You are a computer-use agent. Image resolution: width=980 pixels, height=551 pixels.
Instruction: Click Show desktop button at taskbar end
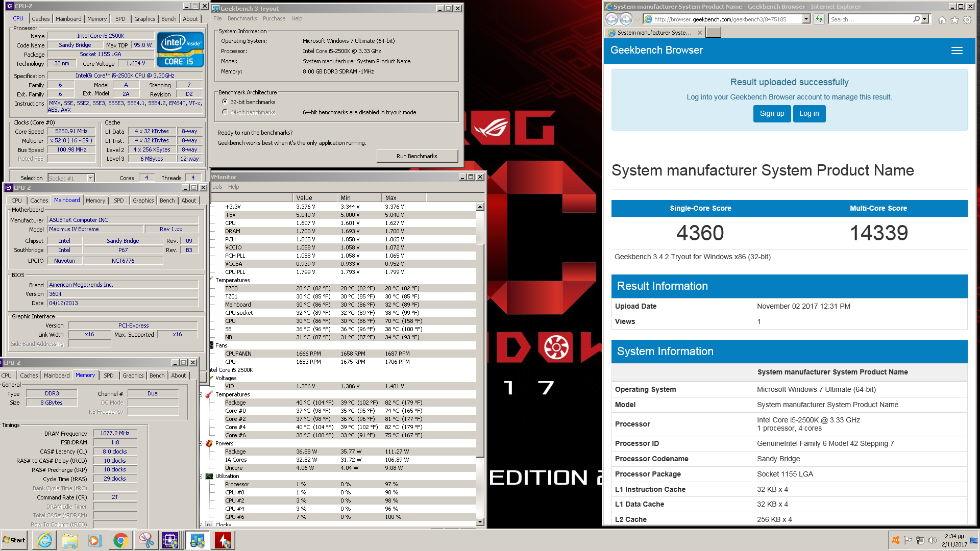tap(974, 540)
